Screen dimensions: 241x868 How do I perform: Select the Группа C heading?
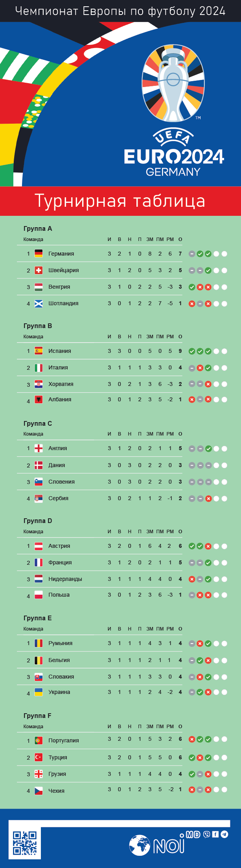[x=38, y=423]
